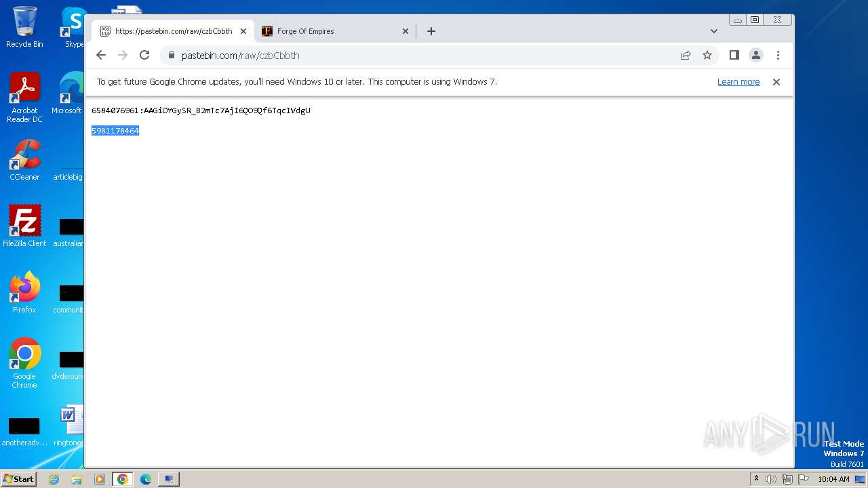The height and width of the screenshot is (488, 868).
Task: Expand the tab search dropdown
Action: pos(714,31)
